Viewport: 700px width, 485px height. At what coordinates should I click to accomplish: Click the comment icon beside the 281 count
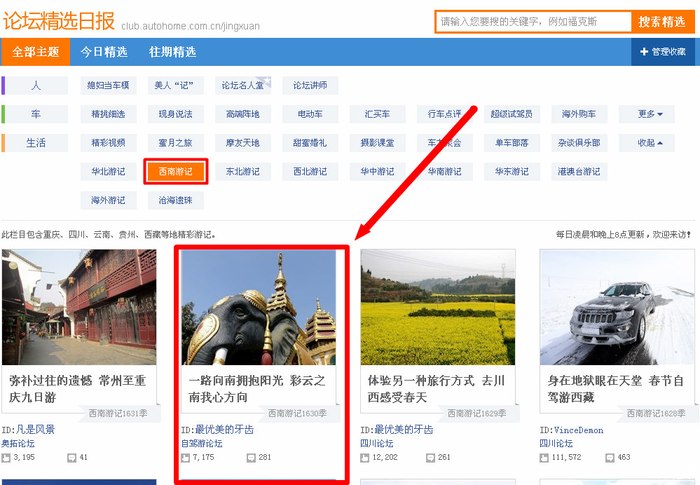tap(251, 457)
